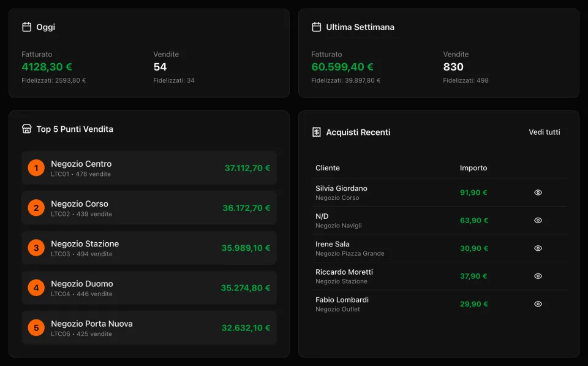Click last week's revenue 60.599,40 €
Image resolution: width=588 pixels, height=366 pixels.
[342, 67]
